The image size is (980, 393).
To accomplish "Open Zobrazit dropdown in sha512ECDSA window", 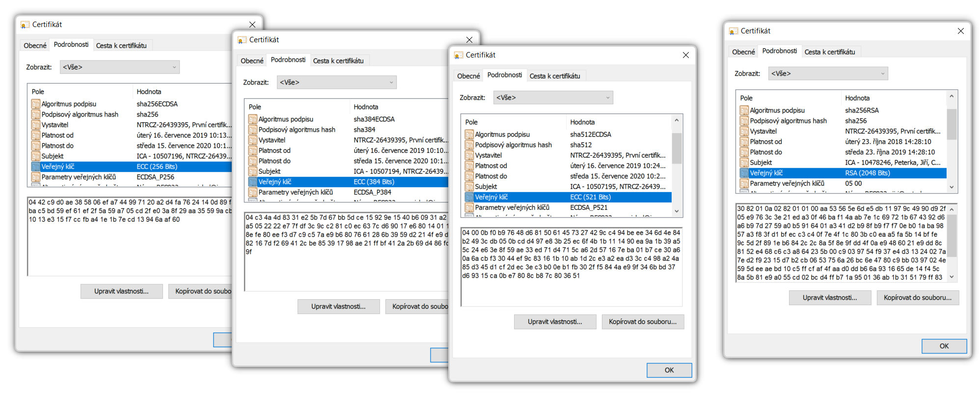I will point(553,97).
